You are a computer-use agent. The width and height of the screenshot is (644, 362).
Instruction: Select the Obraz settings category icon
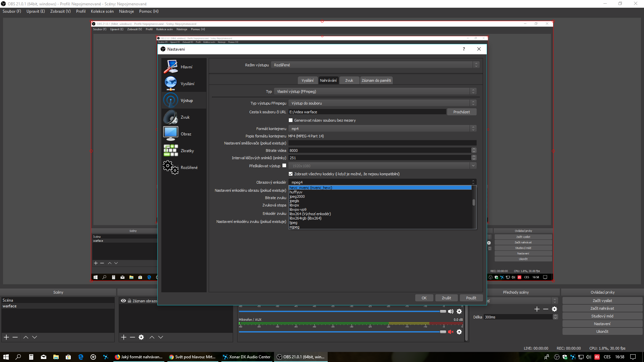pyautogui.click(x=171, y=134)
